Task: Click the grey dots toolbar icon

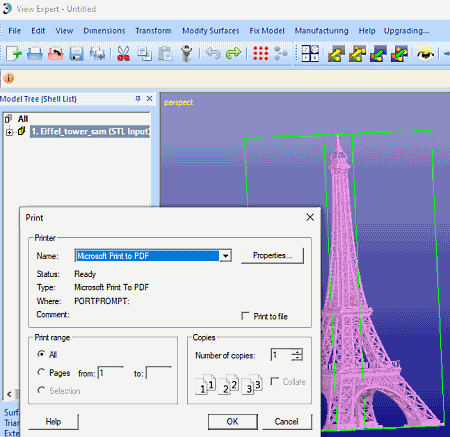Action: pyautogui.click(x=281, y=53)
